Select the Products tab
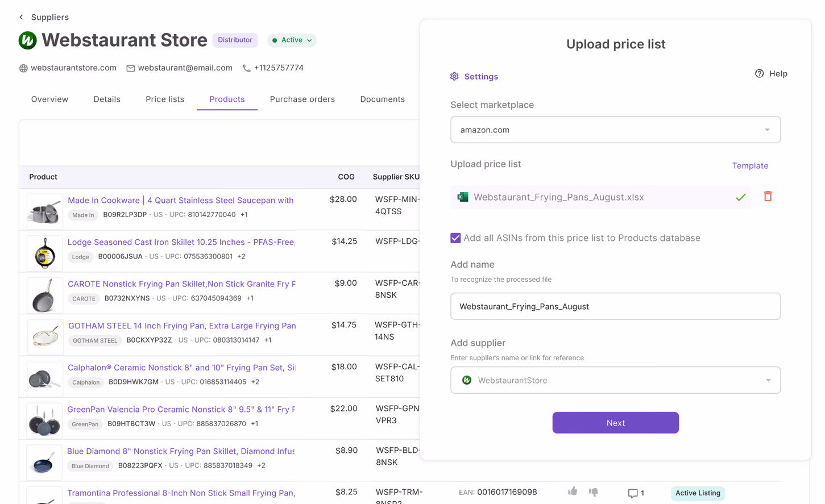 click(x=227, y=99)
